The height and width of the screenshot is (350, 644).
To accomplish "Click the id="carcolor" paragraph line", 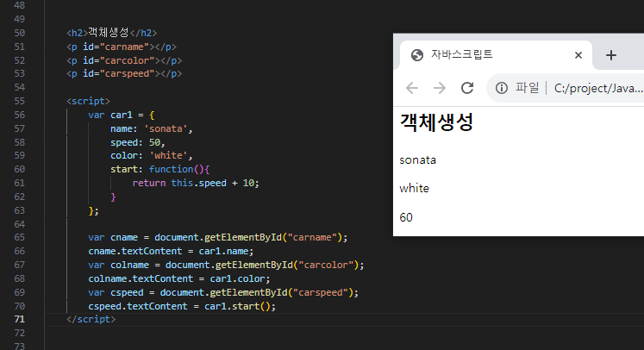I will (124, 61).
